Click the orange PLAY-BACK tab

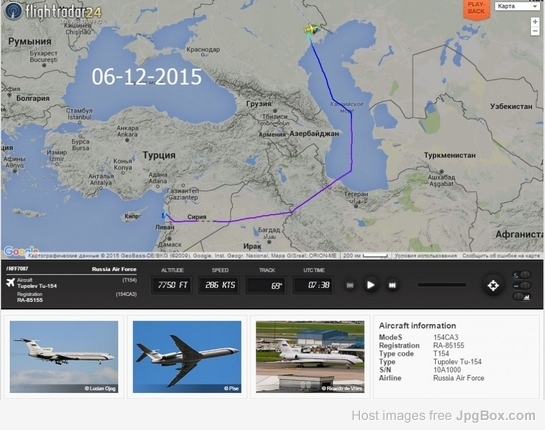pos(476,9)
